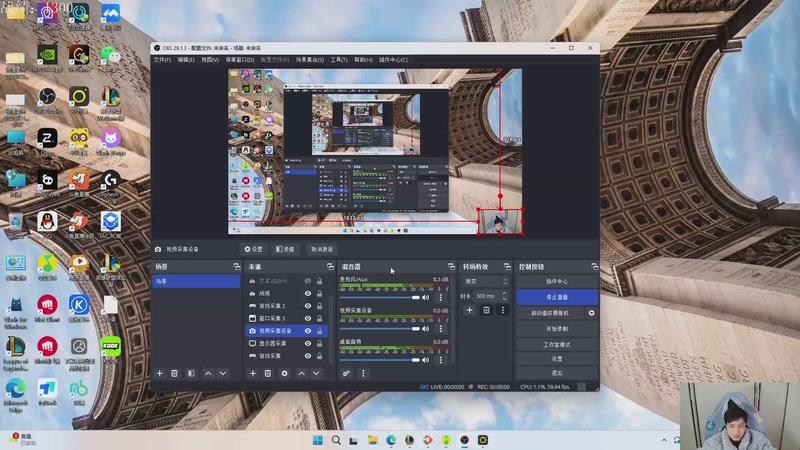Click the 停止直播 button
Image resolution: width=800 pixels, height=450 pixels.
[x=557, y=297]
